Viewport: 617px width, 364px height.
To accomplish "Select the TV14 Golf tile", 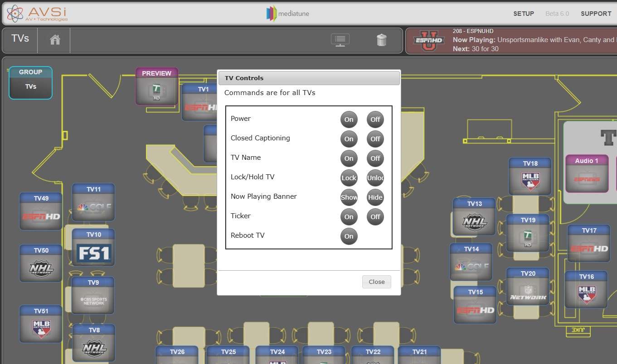I will pyautogui.click(x=471, y=262).
